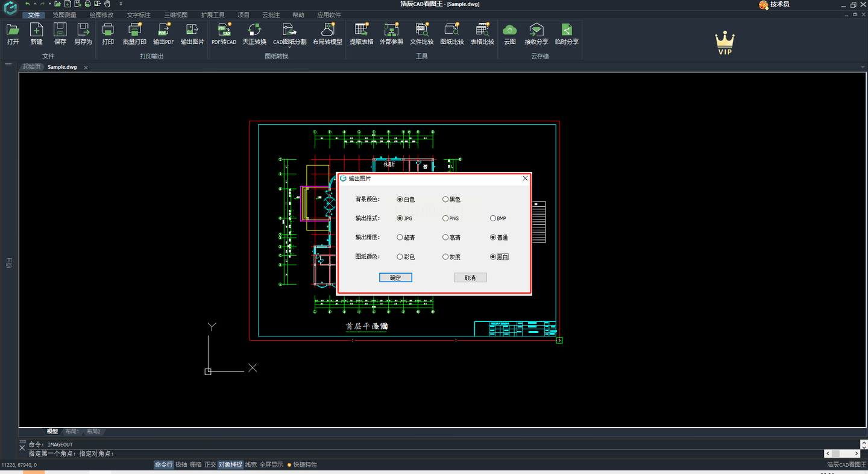Click the 取消 button in dialog
868x474 pixels.
pos(470,278)
